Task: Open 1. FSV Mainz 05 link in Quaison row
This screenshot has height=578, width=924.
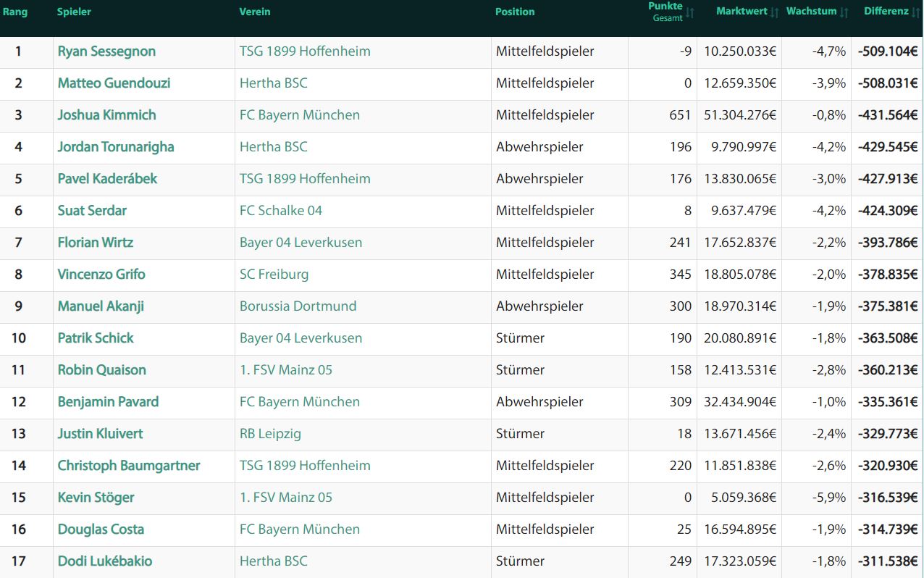Action: click(x=286, y=370)
